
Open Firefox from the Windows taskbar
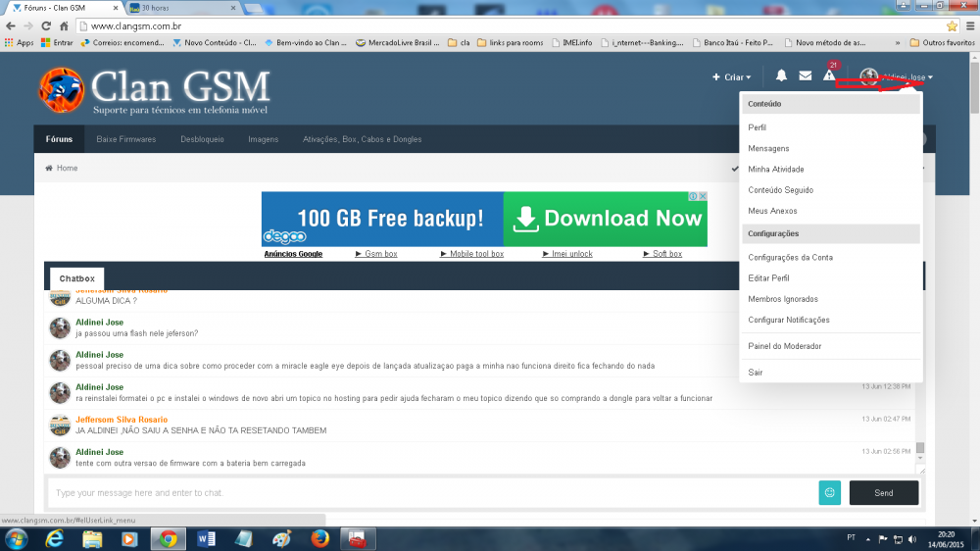coord(320,538)
